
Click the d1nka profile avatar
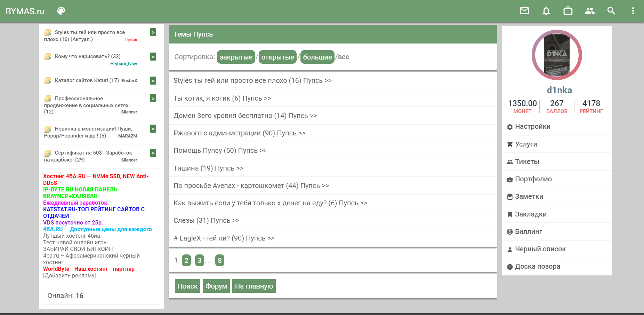pos(557,55)
